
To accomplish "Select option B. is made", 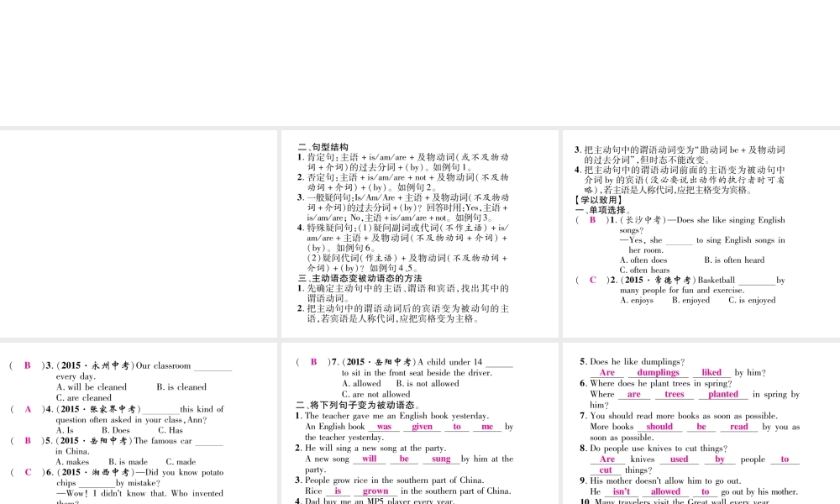I will coord(128,462).
